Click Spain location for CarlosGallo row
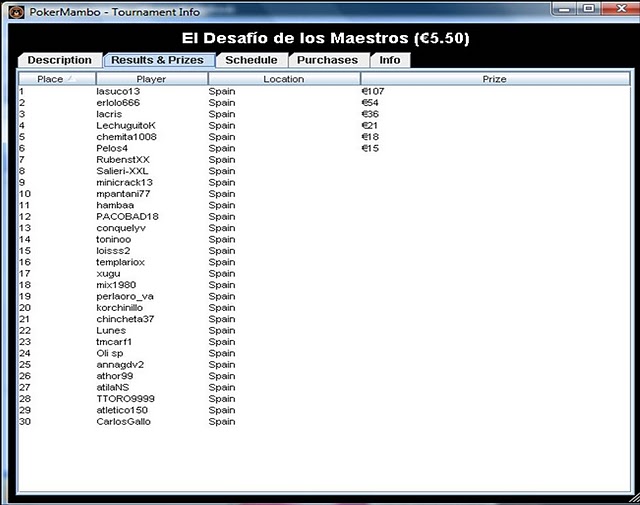 [222, 421]
